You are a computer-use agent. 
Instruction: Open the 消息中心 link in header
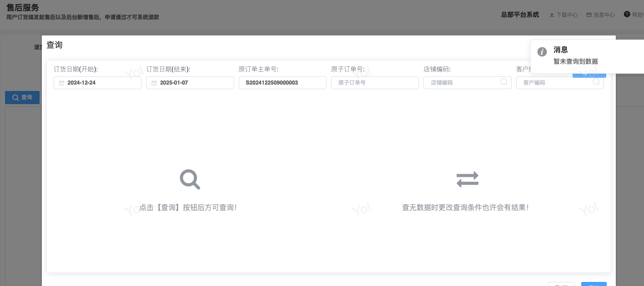(604, 15)
